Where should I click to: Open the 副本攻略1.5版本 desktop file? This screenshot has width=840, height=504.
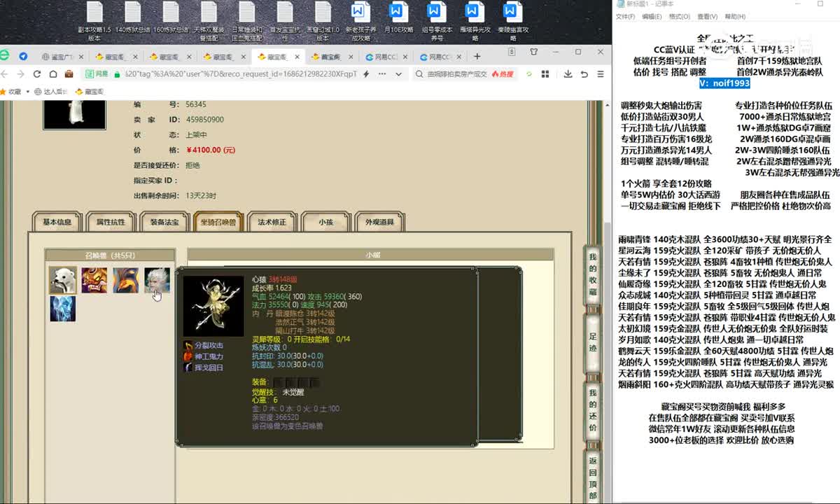click(94, 20)
